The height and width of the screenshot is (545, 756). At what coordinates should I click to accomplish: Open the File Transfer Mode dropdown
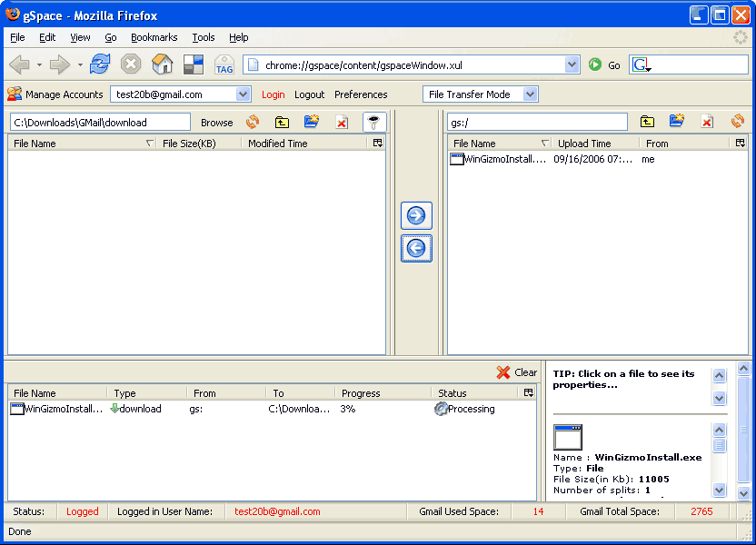530,94
